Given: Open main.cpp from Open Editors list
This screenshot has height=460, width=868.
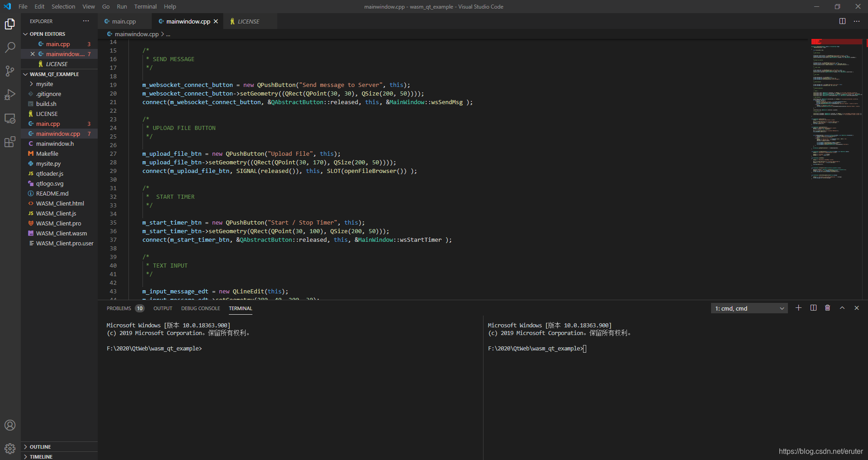Looking at the screenshot, I should click(59, 44).
